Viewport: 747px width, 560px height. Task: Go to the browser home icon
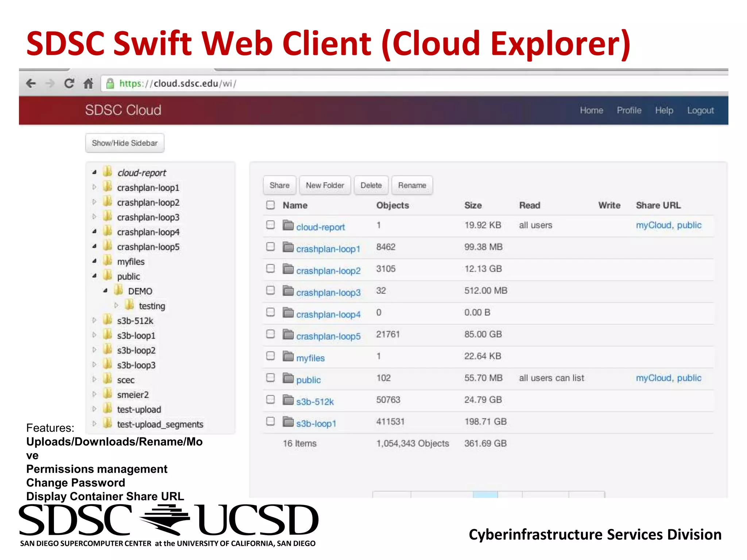click(x=88, y=83)
